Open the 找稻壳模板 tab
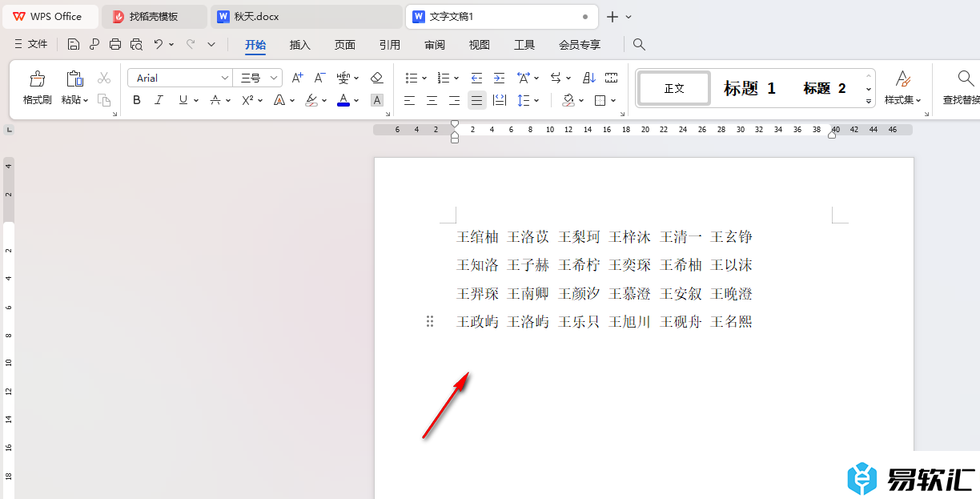 (155, 16)
